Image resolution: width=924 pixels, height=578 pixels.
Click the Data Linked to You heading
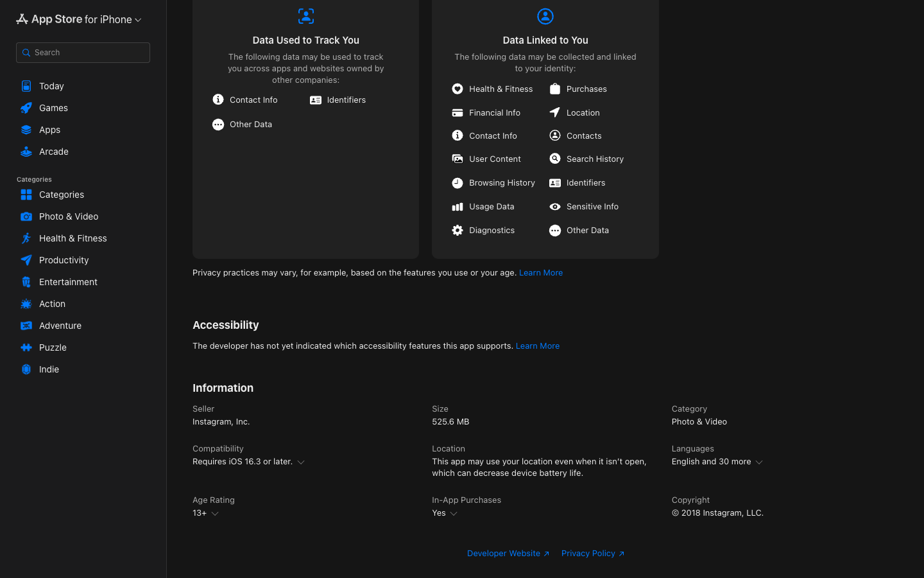coord(545,40)
